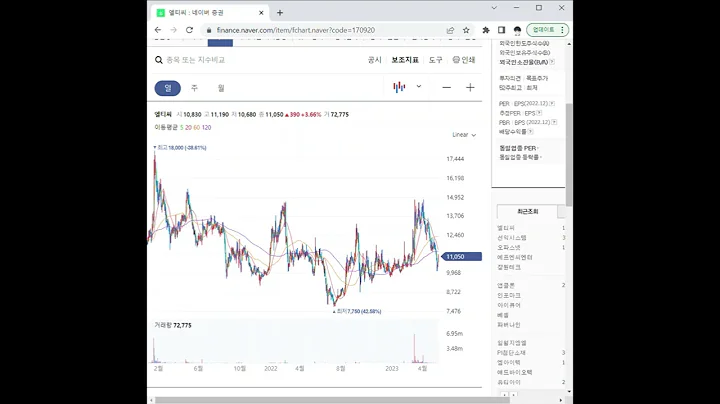Select the 월 monthly period

221,88
